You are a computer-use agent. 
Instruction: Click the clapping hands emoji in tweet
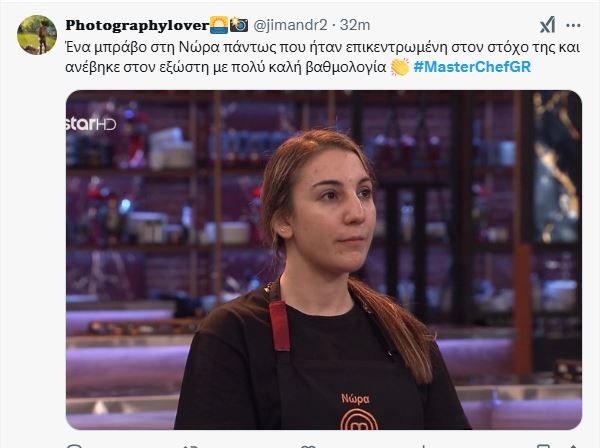[400, 67]
